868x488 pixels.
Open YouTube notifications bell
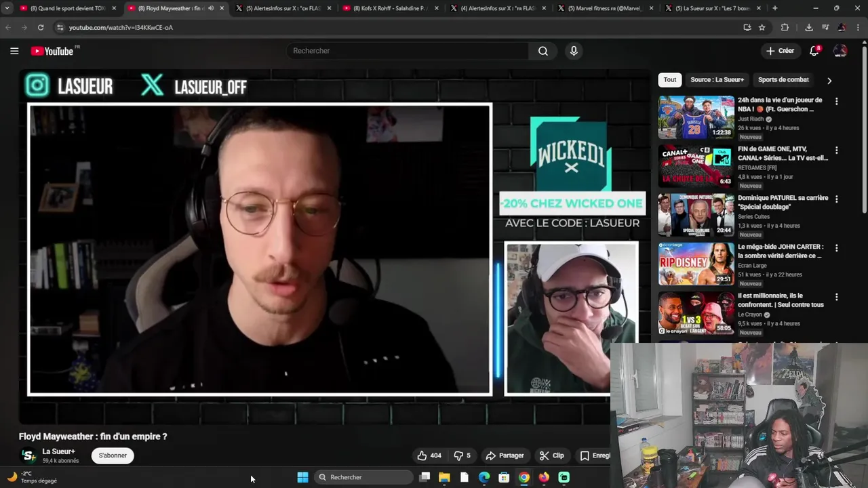tap(814, 51)
